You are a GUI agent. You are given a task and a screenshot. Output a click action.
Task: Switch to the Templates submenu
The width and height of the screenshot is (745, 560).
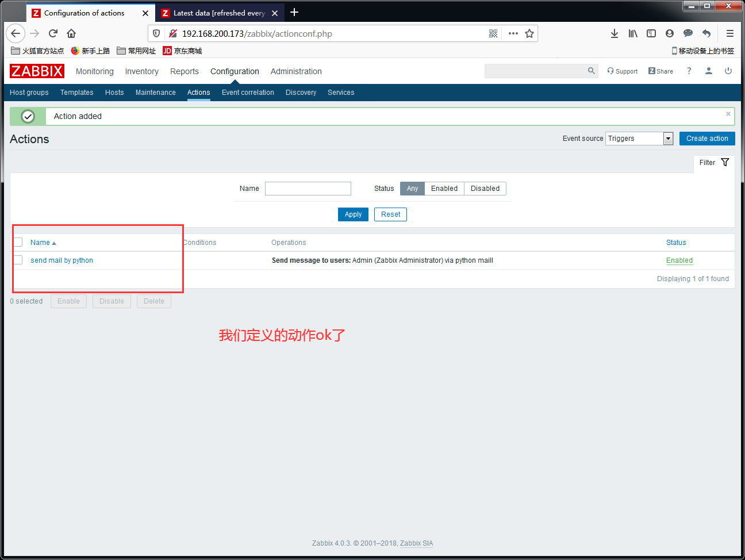(x=77, y=93)
